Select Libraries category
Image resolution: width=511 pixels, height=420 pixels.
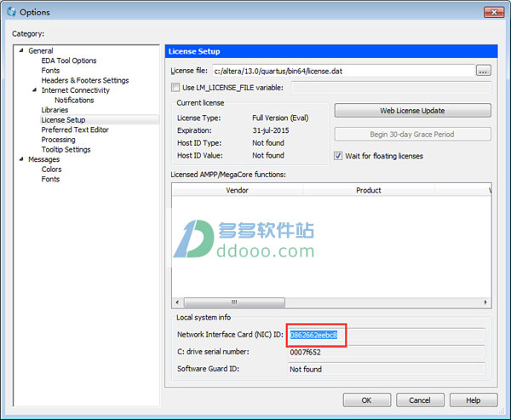(55, 110)
